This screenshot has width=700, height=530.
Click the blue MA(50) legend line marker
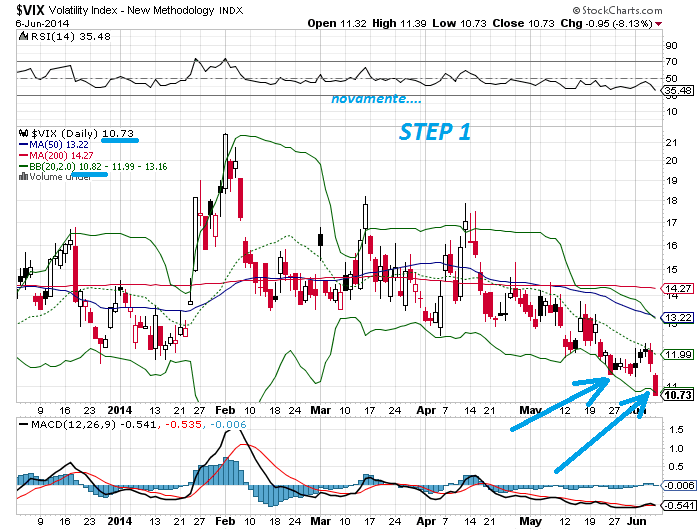[x=24, y=145]
